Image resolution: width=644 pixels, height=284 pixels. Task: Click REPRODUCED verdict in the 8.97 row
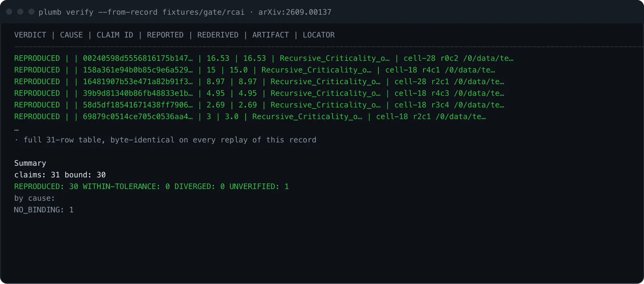[x=37, y=82]
